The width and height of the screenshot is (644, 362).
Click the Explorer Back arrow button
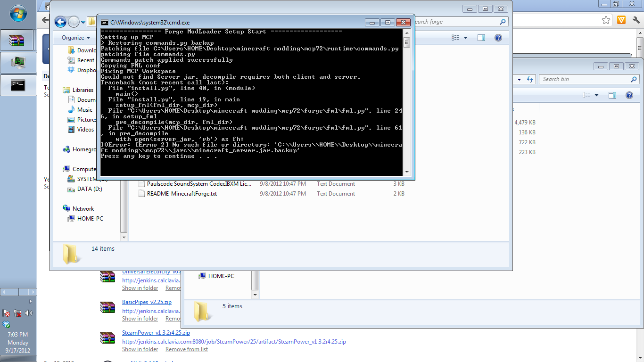point(60,22)
